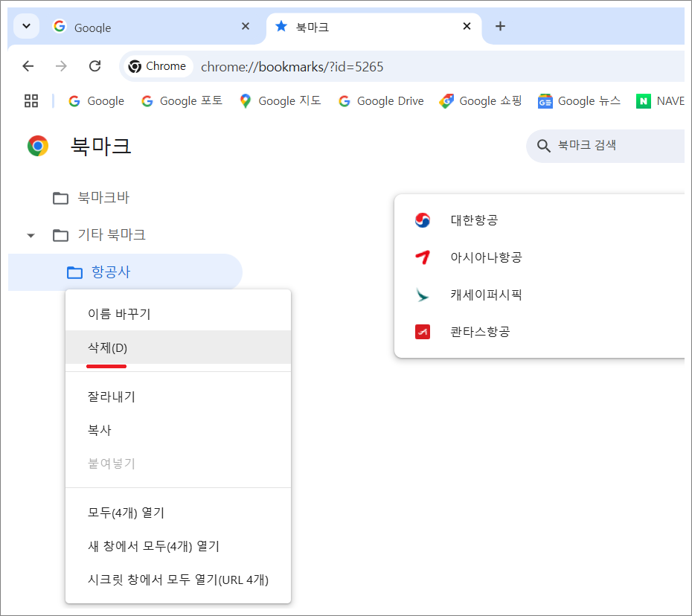
Task: Open the Google bookmark in bookmarks bar
Action: click(x=97, y=101)
